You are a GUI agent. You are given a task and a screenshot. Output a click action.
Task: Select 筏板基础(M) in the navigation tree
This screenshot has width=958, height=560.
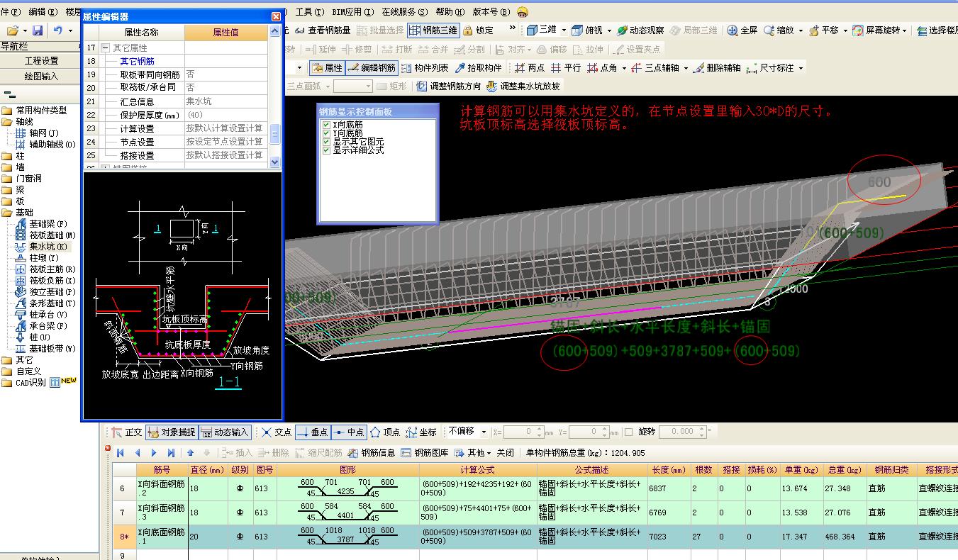coord(46,235)
